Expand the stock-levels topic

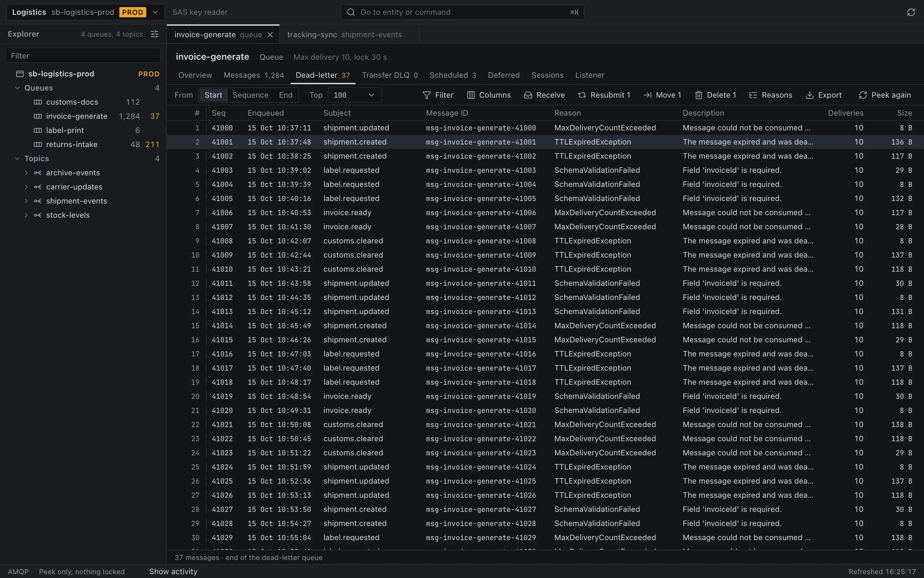(26, 215)
